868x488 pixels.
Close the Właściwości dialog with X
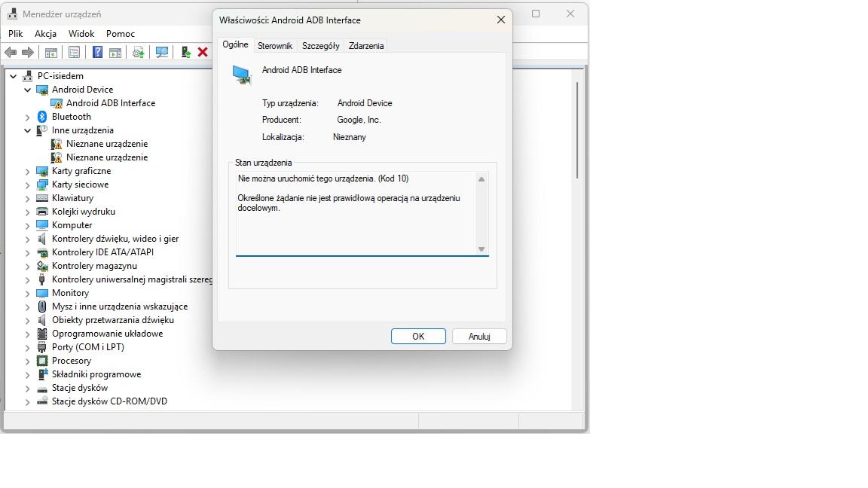coord(500,20)
